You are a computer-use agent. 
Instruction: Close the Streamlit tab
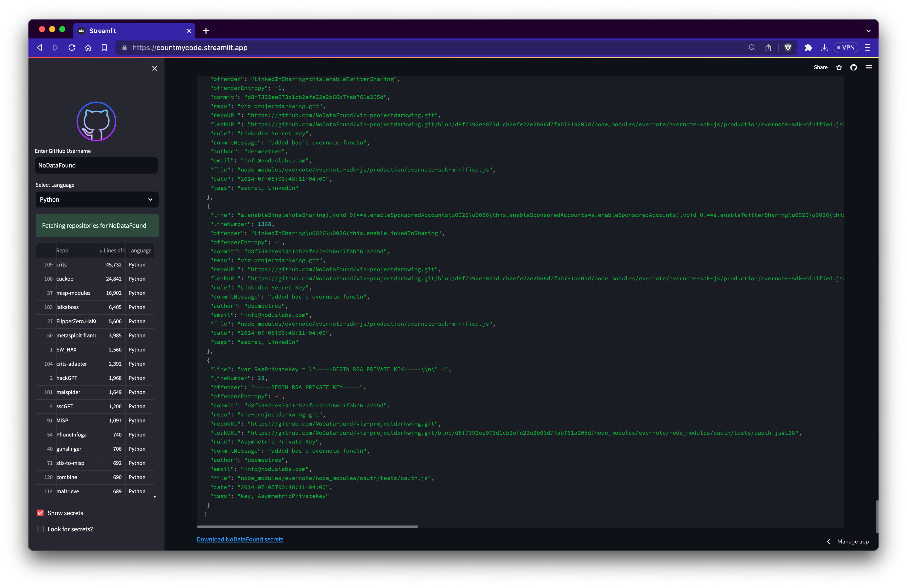click(x=189, y=31)
